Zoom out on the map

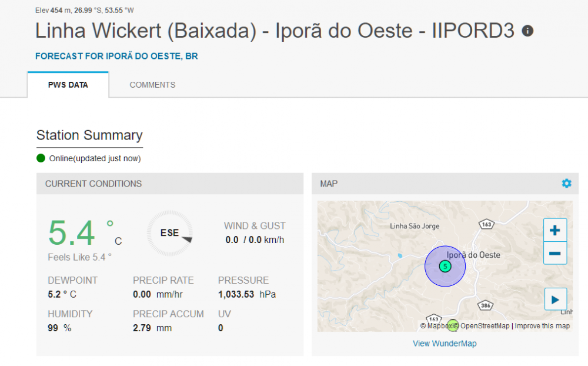click(x=554, y=254)
